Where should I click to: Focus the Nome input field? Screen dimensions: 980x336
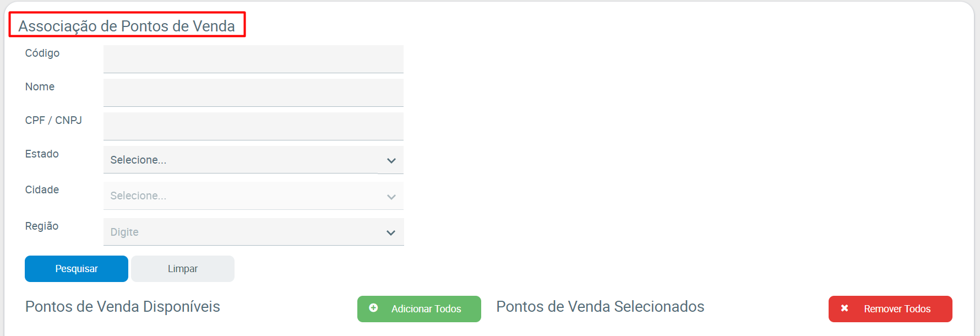(x=253, y=93)
